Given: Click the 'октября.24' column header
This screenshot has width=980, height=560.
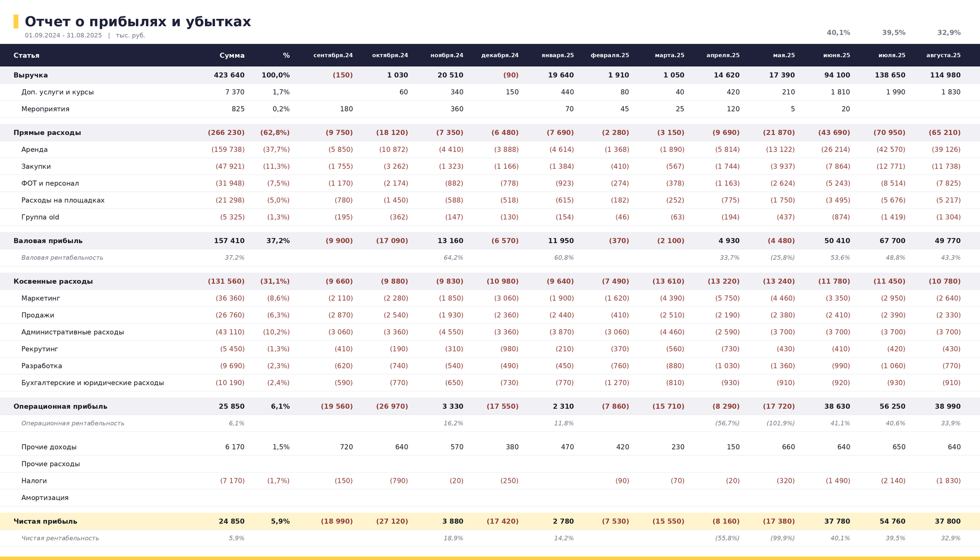Looking at the screenshot, I should [x=390, y=55].
